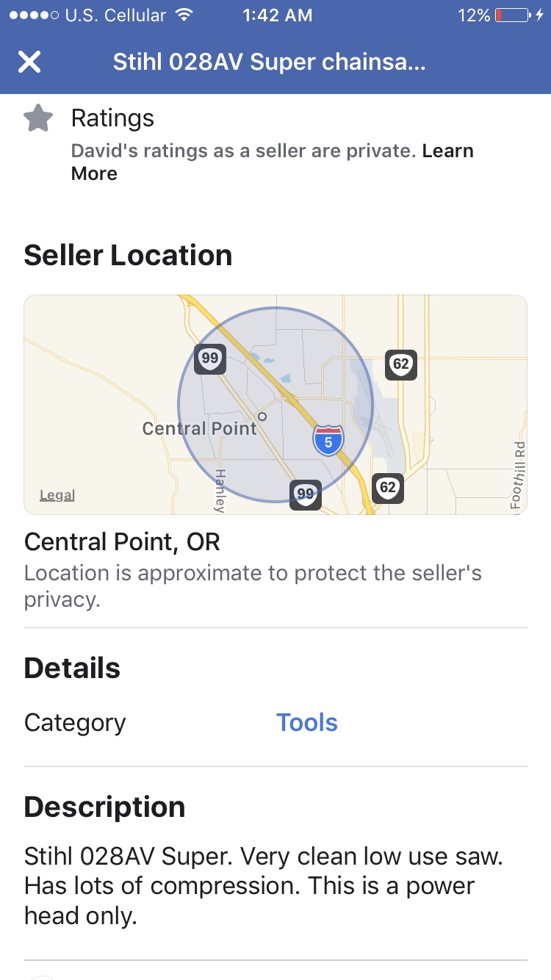Tap the Foothill Rd label on map
This screenshot has width=551, height=980.
coord(518,475)
